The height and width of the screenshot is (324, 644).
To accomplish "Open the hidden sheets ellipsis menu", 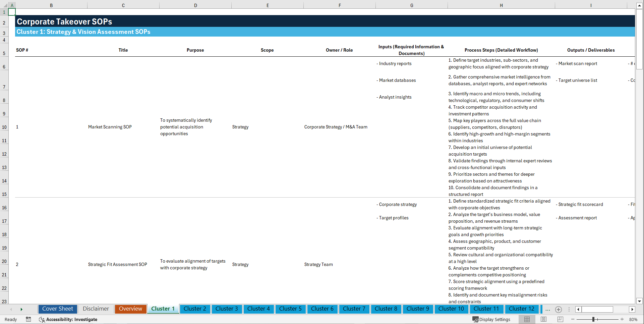I will (548, 309).
